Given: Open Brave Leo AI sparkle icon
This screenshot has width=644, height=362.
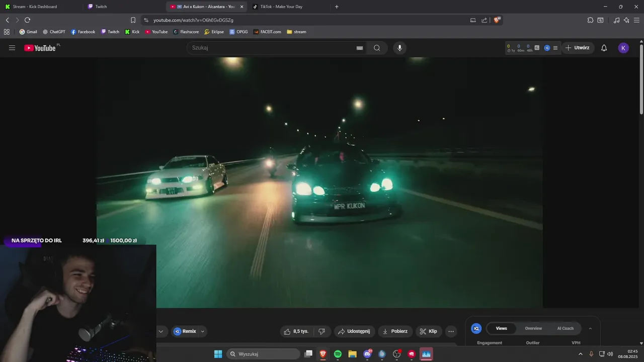Looking at the screenshot, I should pyautogui.click(x=626, y=20).
